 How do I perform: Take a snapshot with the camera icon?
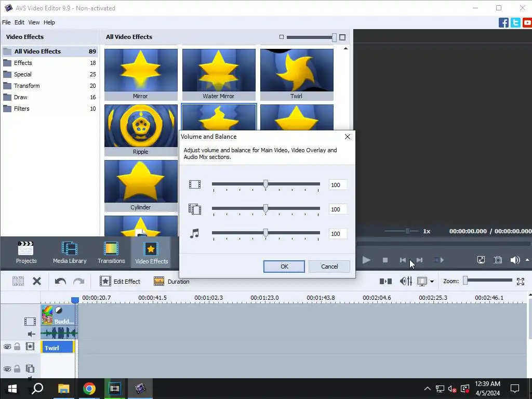(498, 260)
